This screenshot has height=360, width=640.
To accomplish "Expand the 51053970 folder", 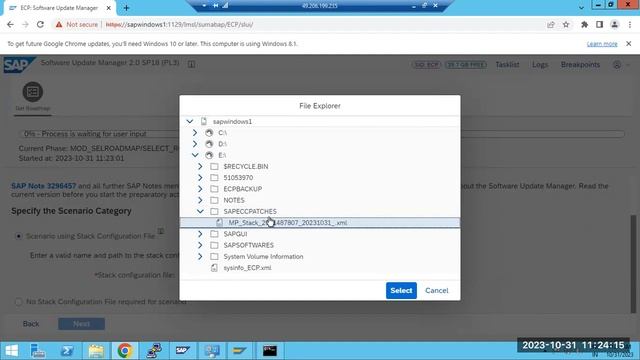I will [200, 178].
